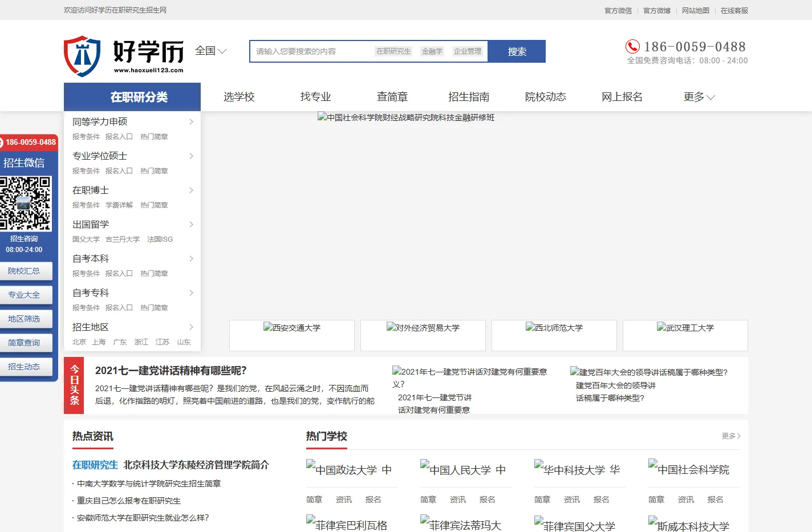Open the 在职研分类 menu header
812x532 pixels.
point(132,97)
